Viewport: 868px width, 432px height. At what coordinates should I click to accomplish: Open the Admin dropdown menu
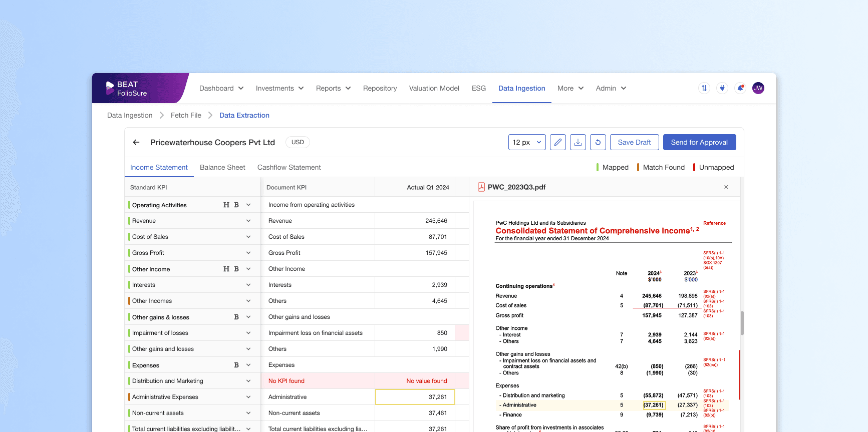click(x=611, y=88)
